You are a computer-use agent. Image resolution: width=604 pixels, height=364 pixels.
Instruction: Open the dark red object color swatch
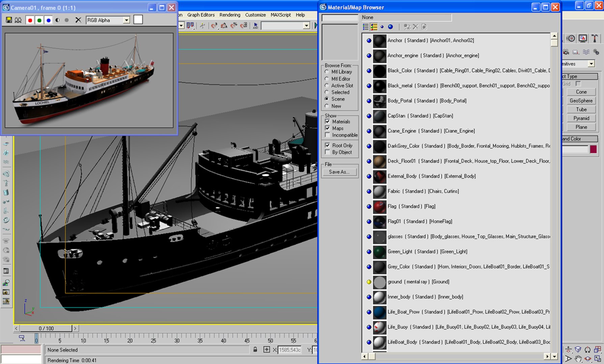pyautogui.click(x=593, y=149)
